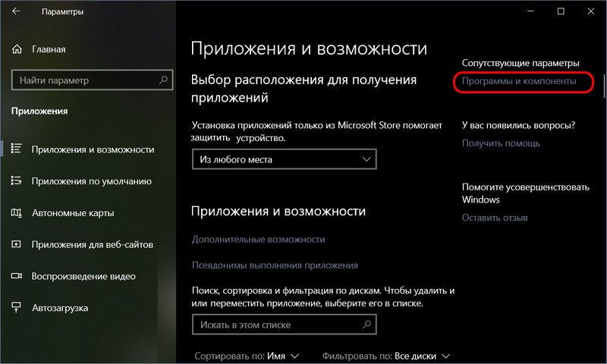Viewport: 607px width, 364px height.
Task: Go to Автономные карты section
Action: [x=73, y=213]
